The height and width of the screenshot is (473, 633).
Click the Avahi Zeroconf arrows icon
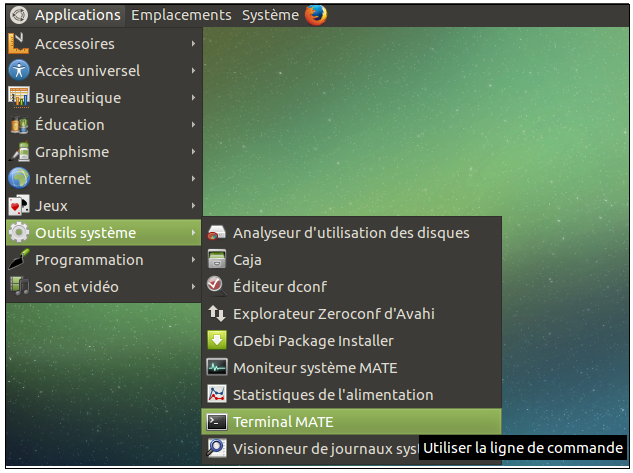[217, 314]
